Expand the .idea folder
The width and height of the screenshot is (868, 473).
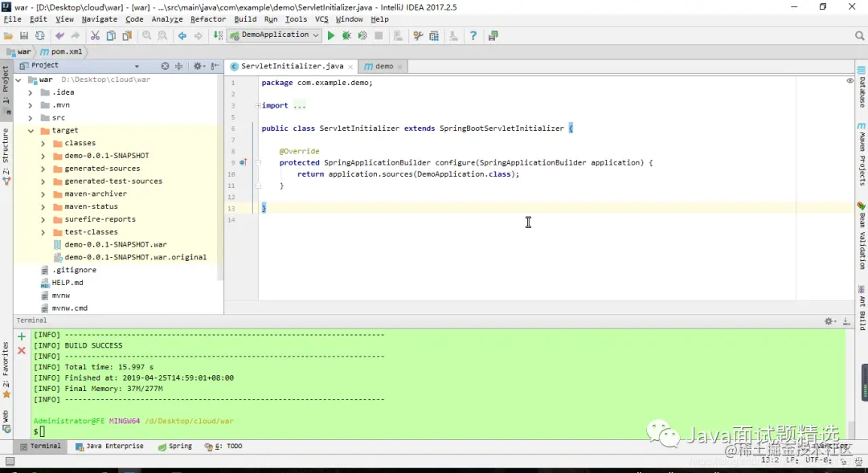tap(31, 92)
